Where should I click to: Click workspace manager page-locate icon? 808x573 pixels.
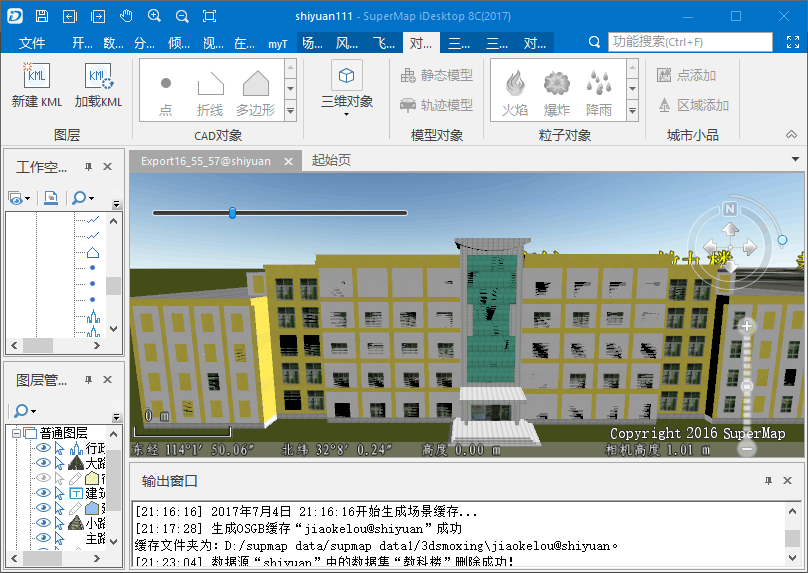click(50, 198)
